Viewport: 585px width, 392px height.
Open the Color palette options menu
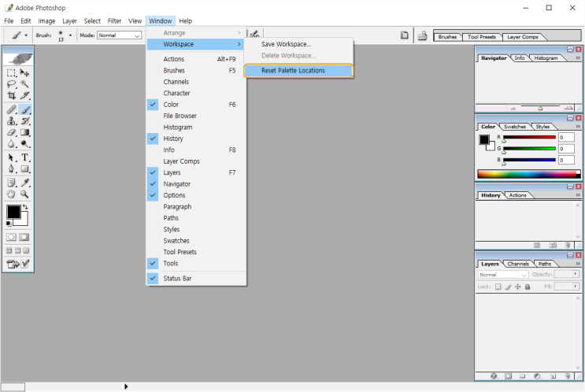(x=578, y=127)
